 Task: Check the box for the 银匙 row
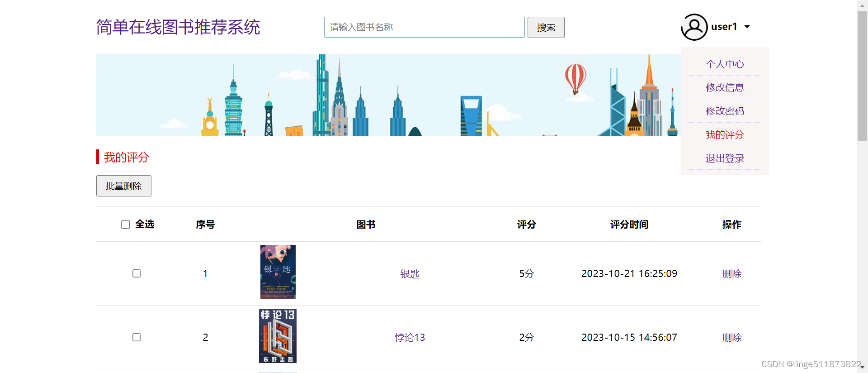tap(137, 273)
